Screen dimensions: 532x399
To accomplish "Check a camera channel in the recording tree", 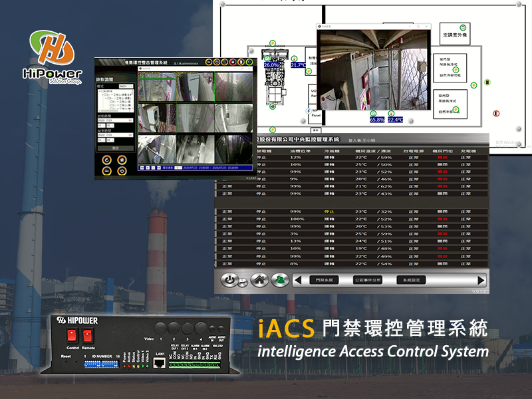I will (110, 103).
